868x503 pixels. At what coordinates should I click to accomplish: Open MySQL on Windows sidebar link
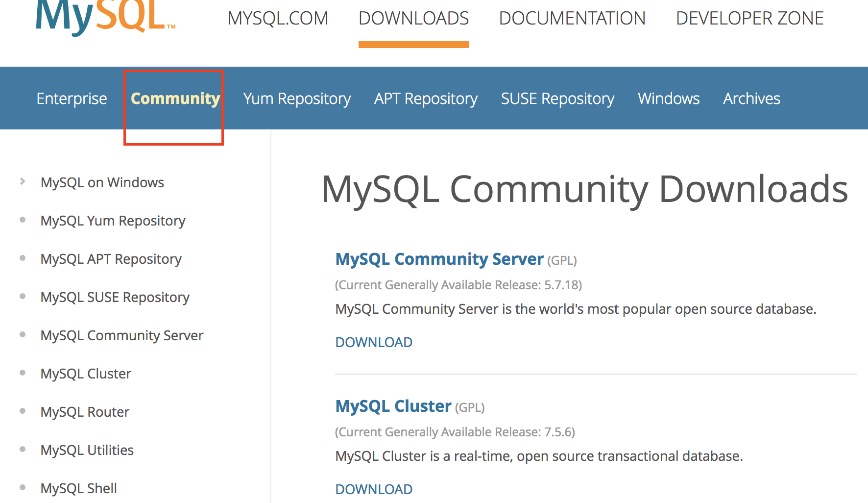[x=102, y=182]
